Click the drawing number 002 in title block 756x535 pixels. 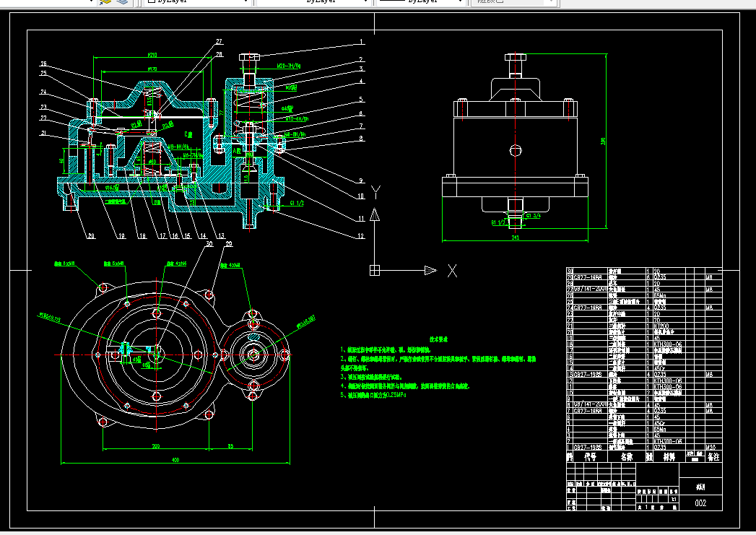click(700, 503)
